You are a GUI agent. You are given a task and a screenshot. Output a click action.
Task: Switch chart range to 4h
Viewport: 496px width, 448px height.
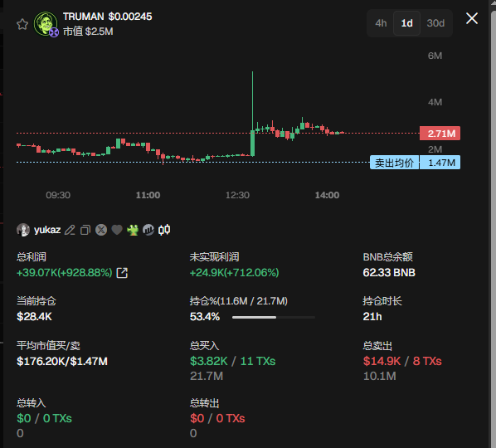point(381,23)
